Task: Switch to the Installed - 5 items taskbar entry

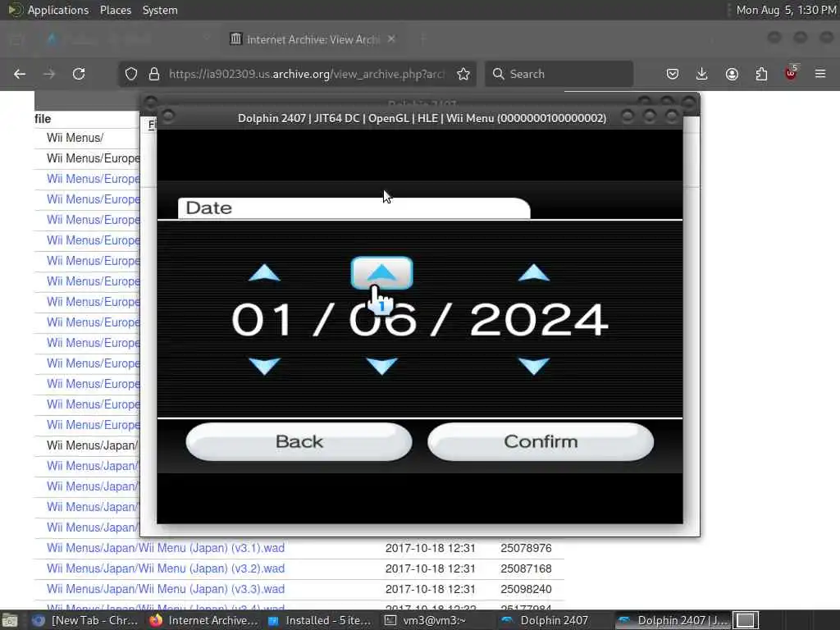Action: point(320,620)
